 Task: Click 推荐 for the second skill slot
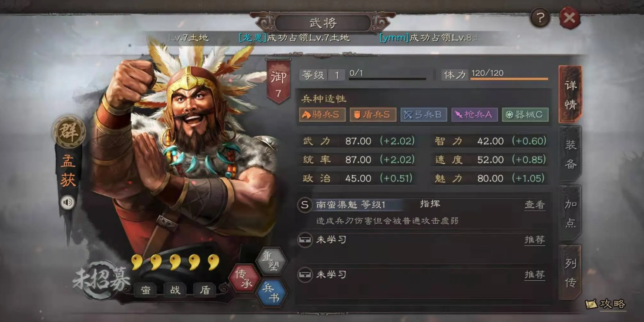click(x=534, y=240)
